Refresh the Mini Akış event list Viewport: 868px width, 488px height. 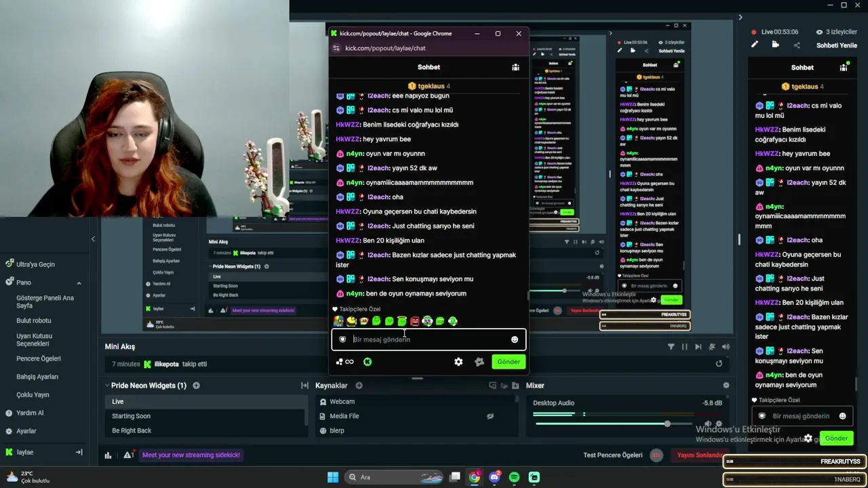(719, 363)
